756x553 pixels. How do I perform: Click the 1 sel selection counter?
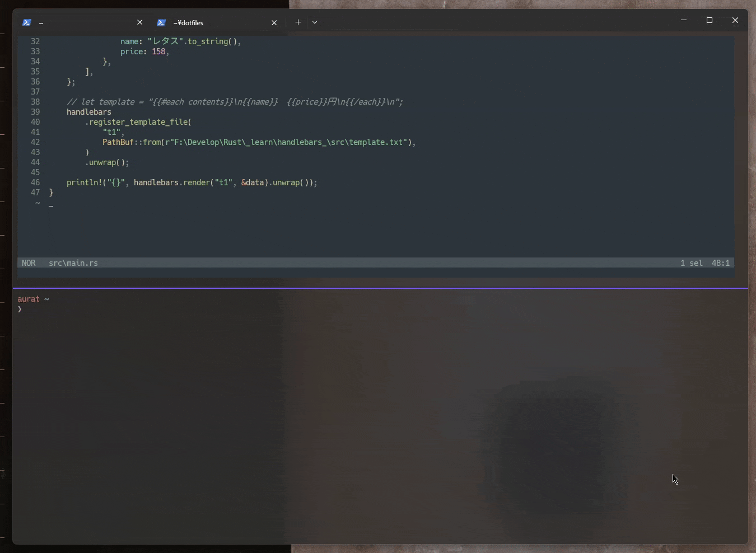(692, 263)
